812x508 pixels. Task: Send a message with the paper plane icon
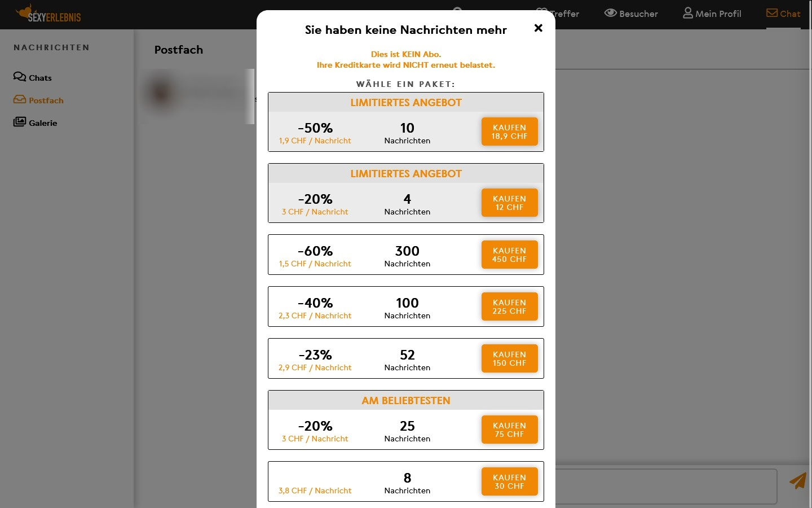[797, 481]
